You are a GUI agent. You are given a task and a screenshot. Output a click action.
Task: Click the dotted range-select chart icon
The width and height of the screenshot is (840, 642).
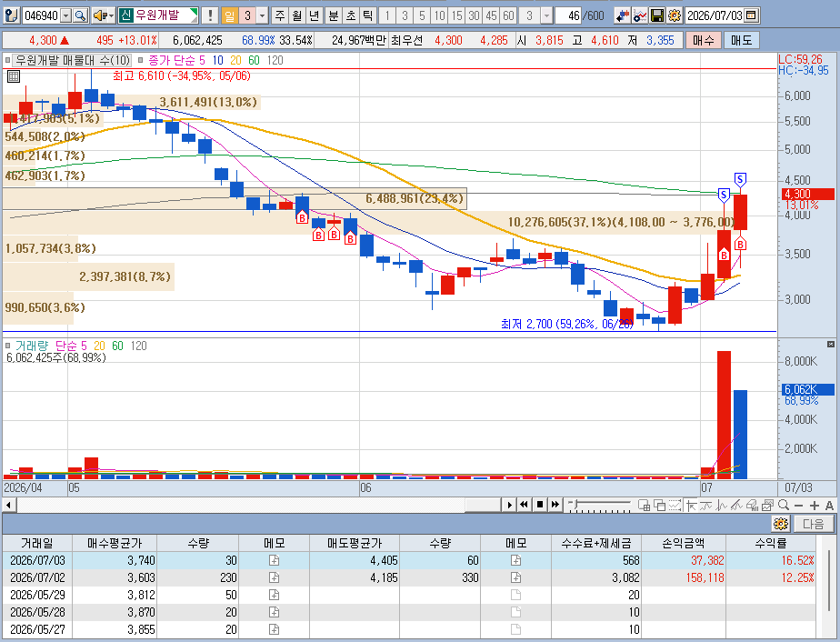tap(675, 505)
